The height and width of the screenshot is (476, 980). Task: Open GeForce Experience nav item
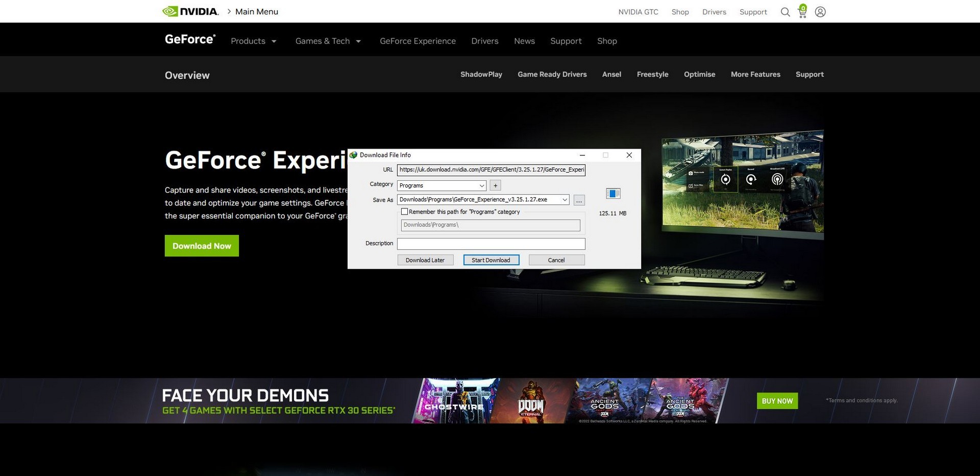[418, 41]
